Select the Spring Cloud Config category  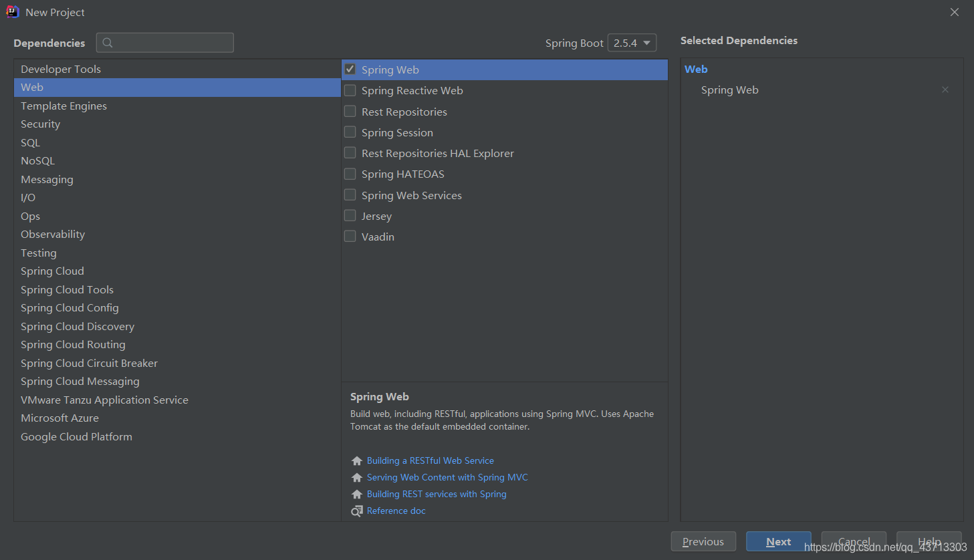(x=177, y=308)
